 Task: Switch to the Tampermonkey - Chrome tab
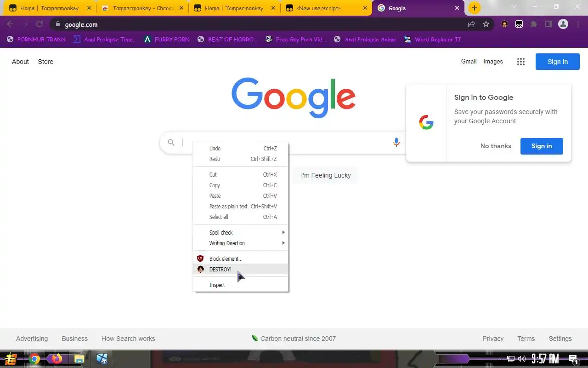point(142,8)
